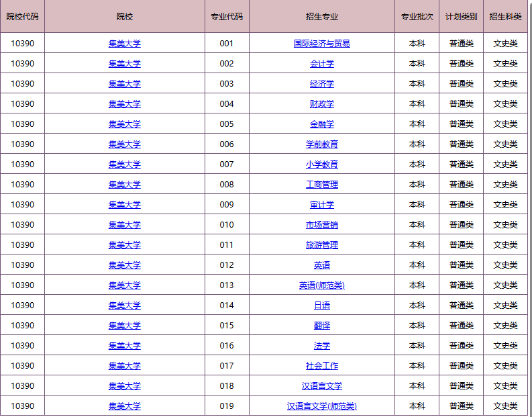532x417 pixels.
Task: Open the 金融学 major link
Action: (321, 124)
